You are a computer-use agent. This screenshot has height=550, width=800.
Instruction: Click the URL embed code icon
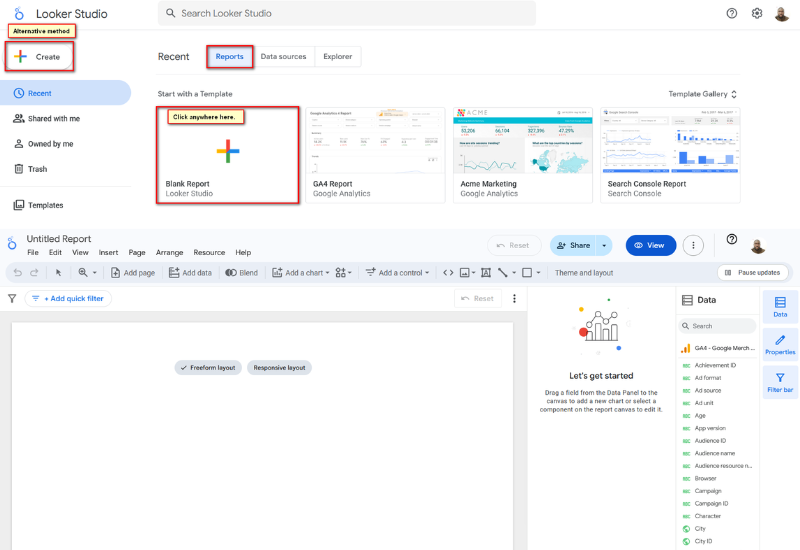tap(448, 273)
